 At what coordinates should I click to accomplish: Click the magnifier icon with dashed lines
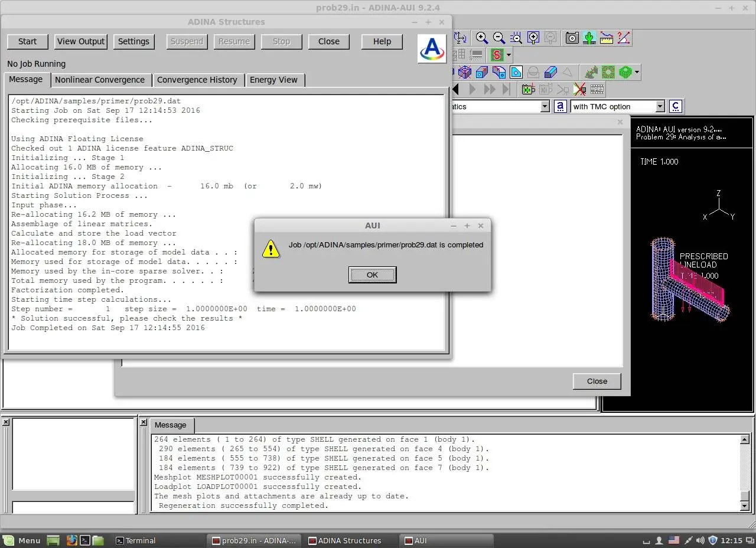click(x=516, y=38)
